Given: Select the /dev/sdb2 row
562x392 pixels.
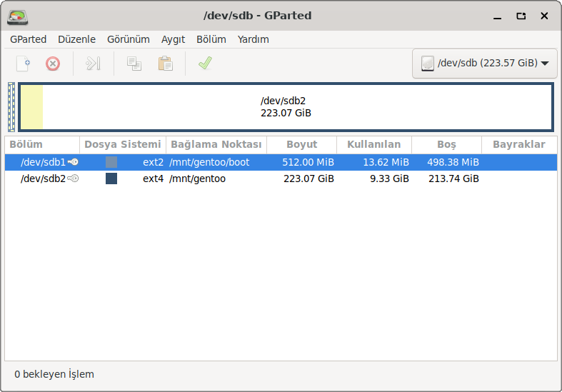Looking at the screenshot, I should [x=281, y=179].
